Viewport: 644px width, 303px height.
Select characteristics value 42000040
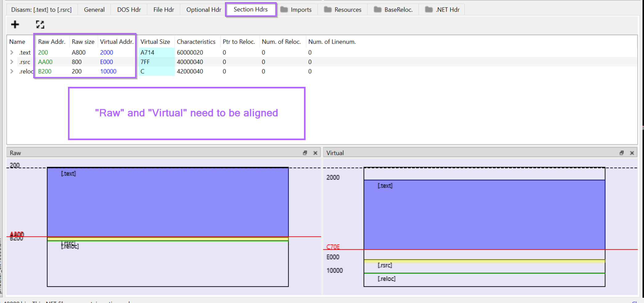(190, 71)
